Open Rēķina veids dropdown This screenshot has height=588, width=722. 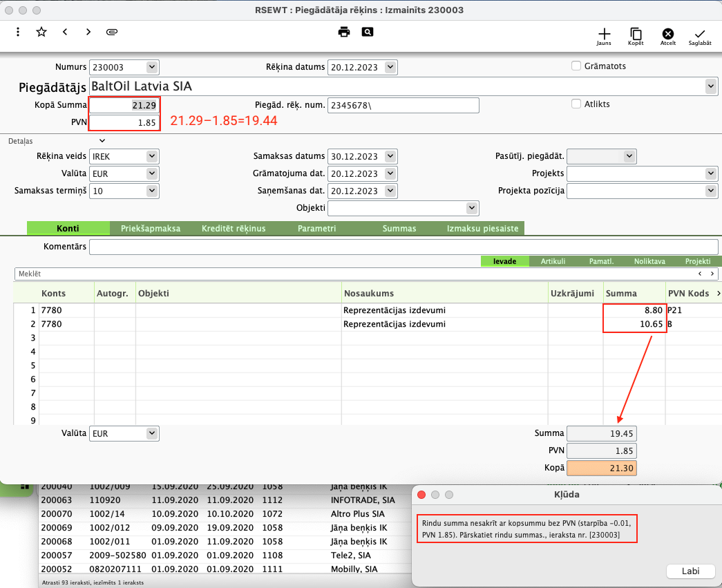click(152, 157)
